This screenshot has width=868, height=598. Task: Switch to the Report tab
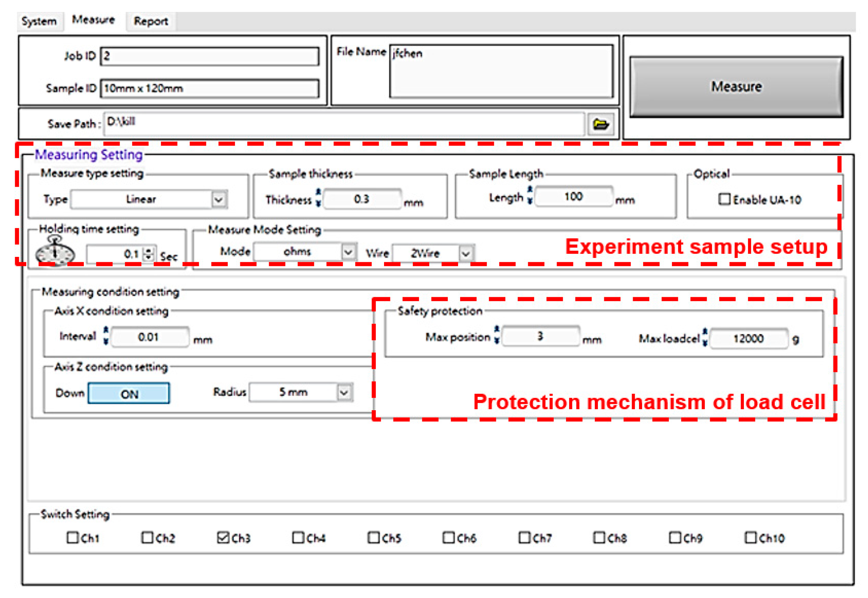pyautogui.click(x=150, y=21)
